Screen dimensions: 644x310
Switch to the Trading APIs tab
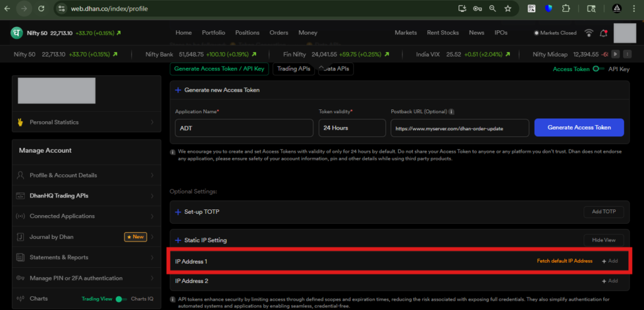(x=294, y=69)
